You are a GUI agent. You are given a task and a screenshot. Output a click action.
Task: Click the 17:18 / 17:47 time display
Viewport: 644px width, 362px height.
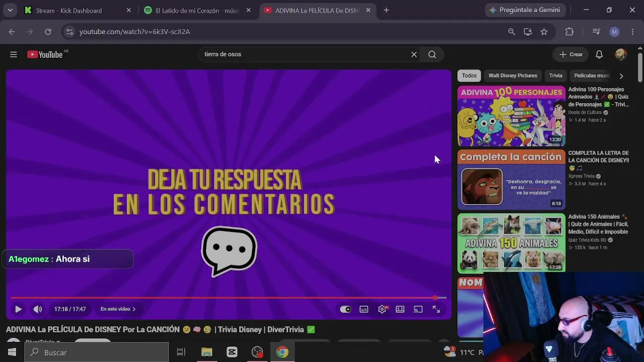tap(70, 309)
